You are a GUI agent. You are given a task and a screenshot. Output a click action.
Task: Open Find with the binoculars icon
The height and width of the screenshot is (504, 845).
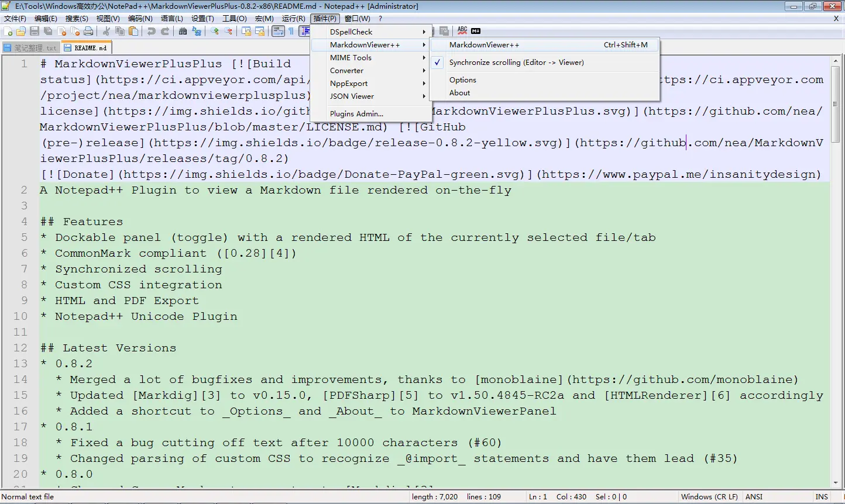tap(183, 31)
